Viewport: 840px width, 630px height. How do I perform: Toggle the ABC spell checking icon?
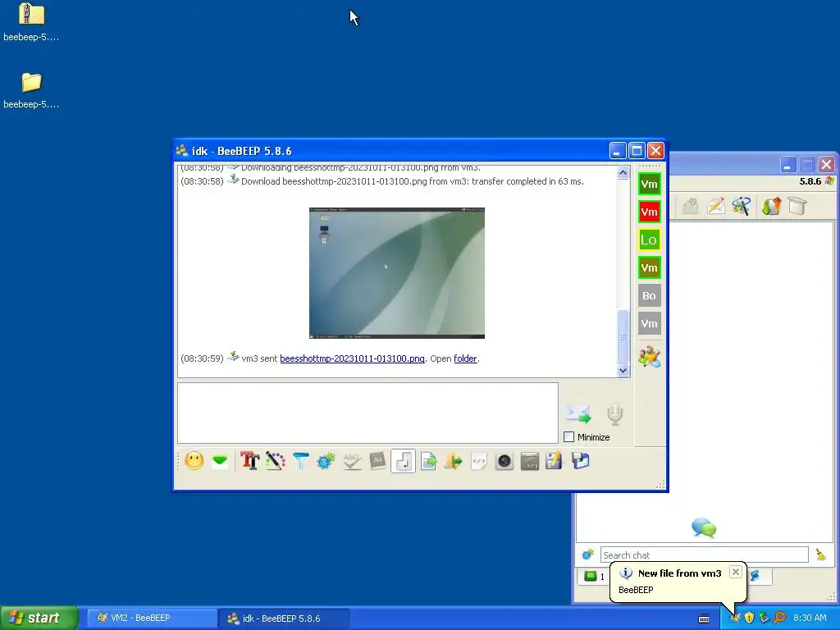tap(352, 461)
